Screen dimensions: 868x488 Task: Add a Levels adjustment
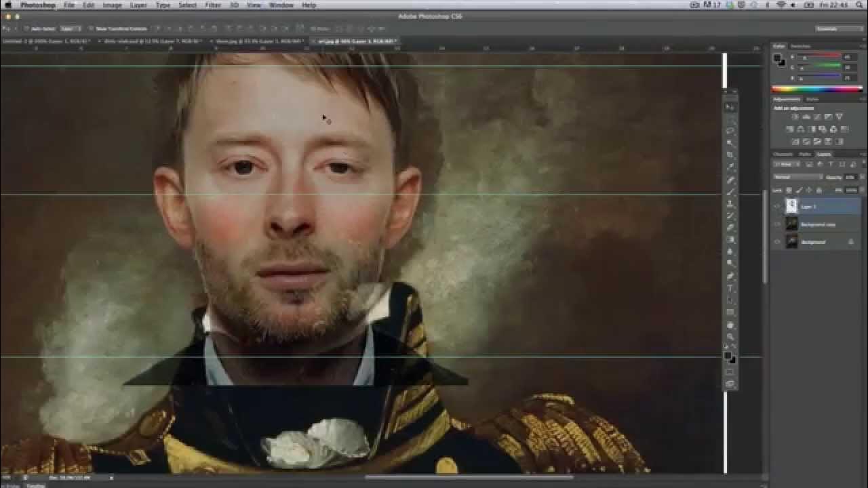click(806, 117)
